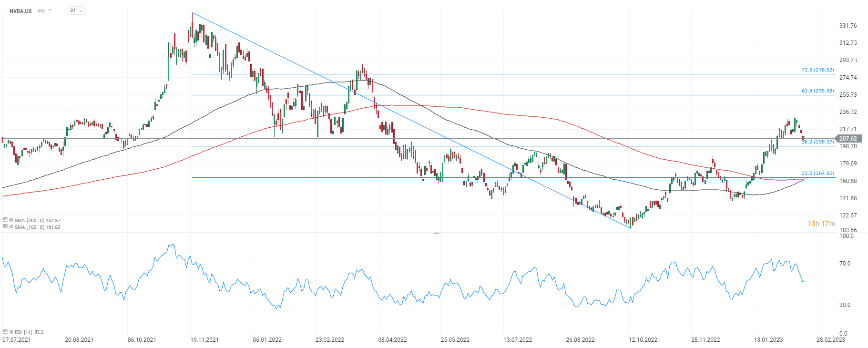The height and width of the screenshot is (348, 868).
Task: Click the RSI [14] indicator label
Action: [23, 332]
